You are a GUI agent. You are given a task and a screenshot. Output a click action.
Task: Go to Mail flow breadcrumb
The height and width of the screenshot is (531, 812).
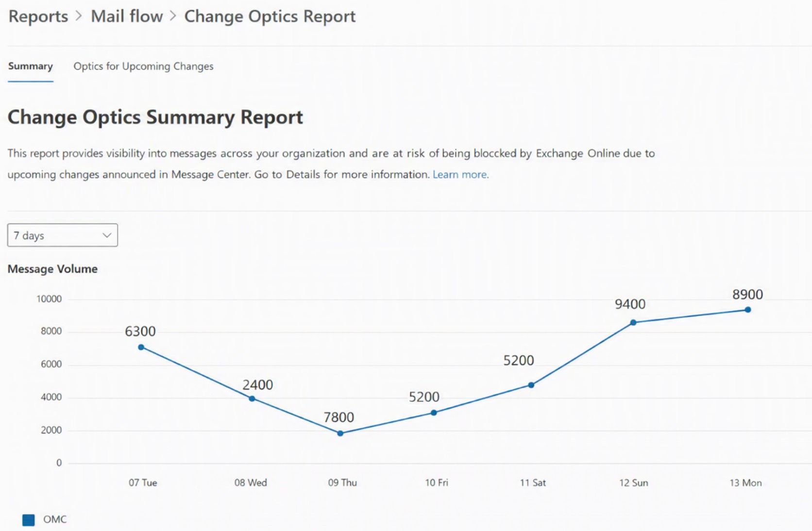[127, 17]
